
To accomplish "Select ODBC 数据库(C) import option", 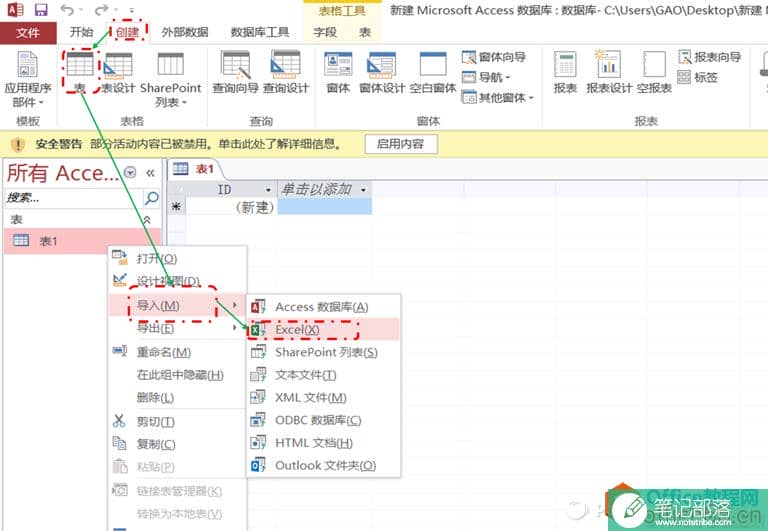I will [x=323, y=420].
